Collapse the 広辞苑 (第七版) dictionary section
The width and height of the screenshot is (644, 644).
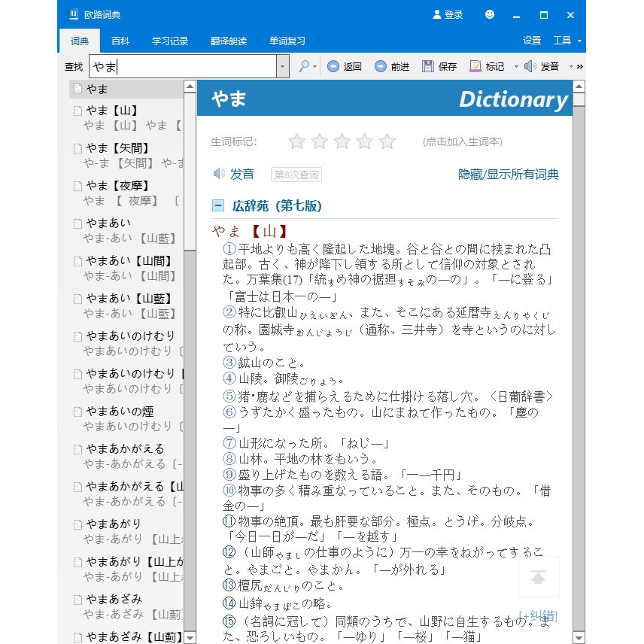point(218,205)
